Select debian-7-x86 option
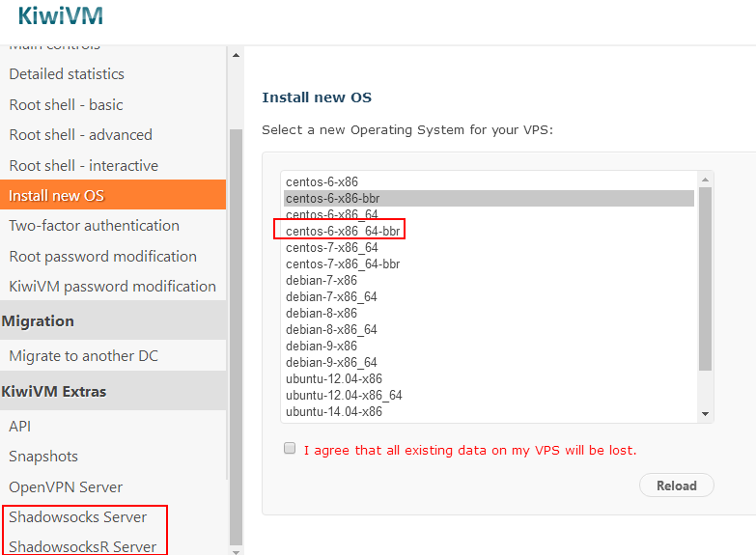Image resolution: width=756 pixels, height=555 pixels. [x=489, y=280]
